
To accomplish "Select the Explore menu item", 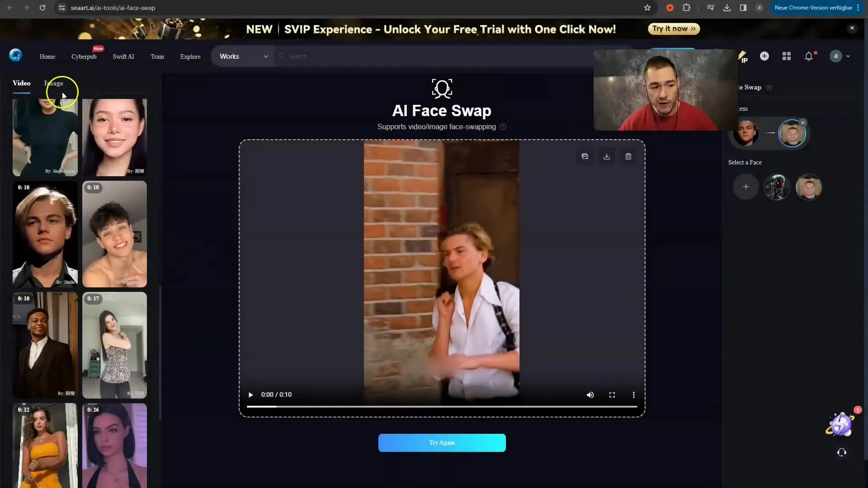I will 190,56.
